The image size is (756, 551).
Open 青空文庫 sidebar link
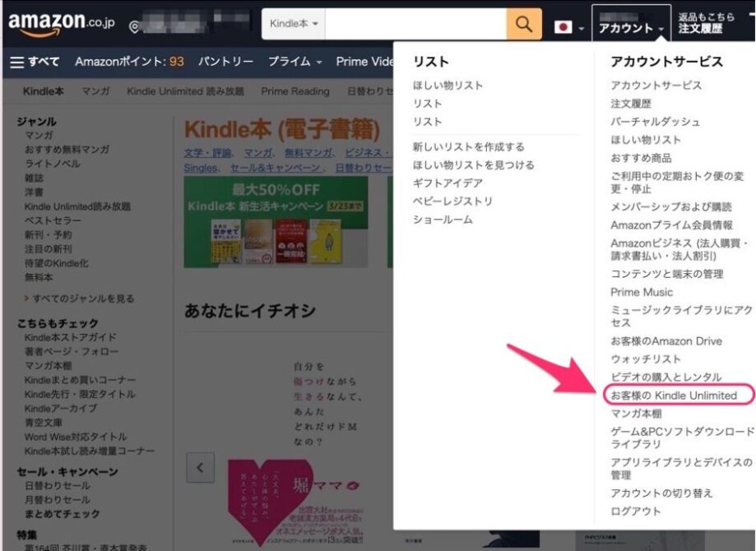pos(44,423)
